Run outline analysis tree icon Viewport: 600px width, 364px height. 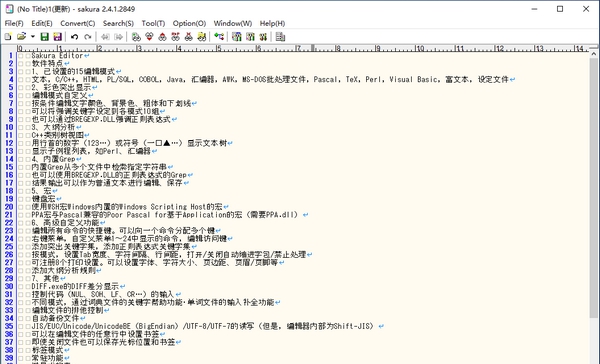coord(219,37)
